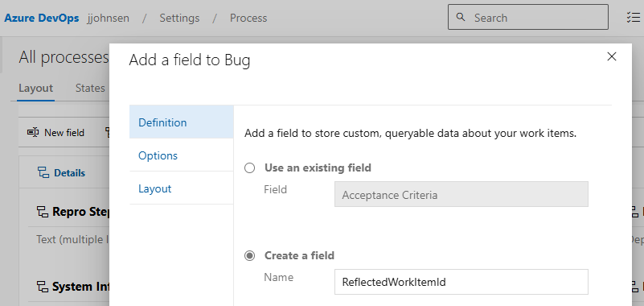
Task: Select the Repro Steps group heading
Action: [80, 212]
